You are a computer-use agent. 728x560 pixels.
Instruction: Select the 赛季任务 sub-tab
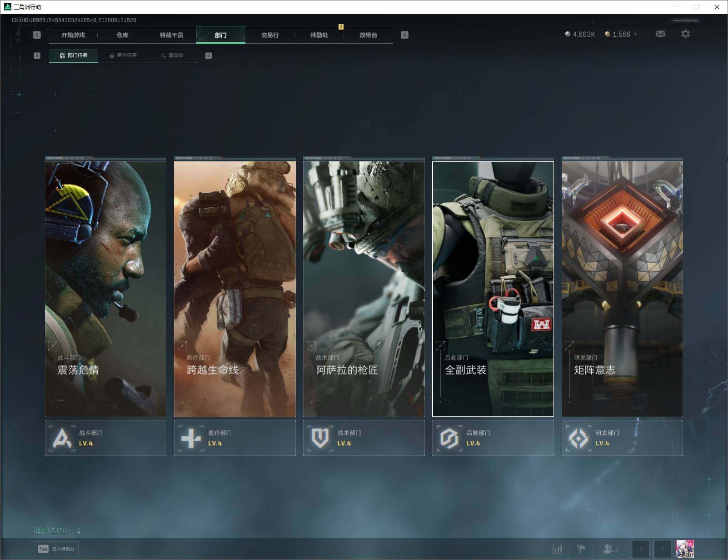(x=123, y=55)
